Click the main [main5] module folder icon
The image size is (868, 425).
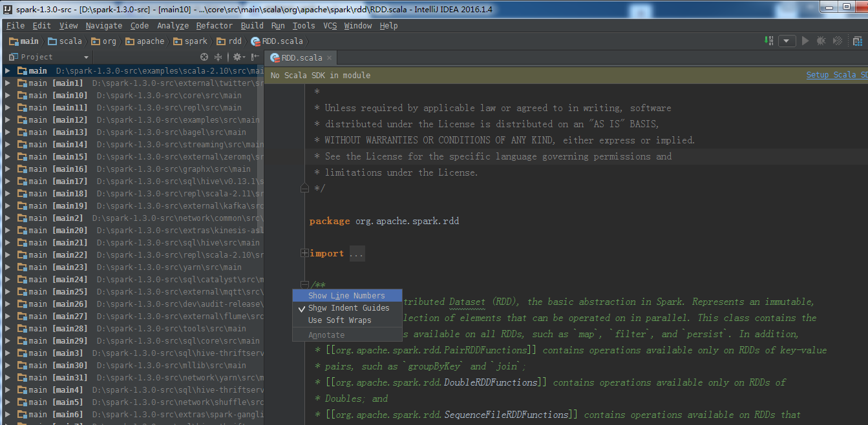tap(21, 402)
